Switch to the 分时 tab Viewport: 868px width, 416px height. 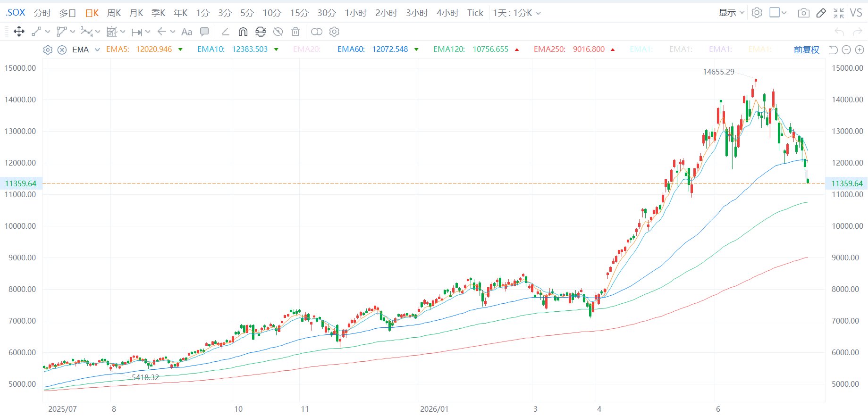42,13
